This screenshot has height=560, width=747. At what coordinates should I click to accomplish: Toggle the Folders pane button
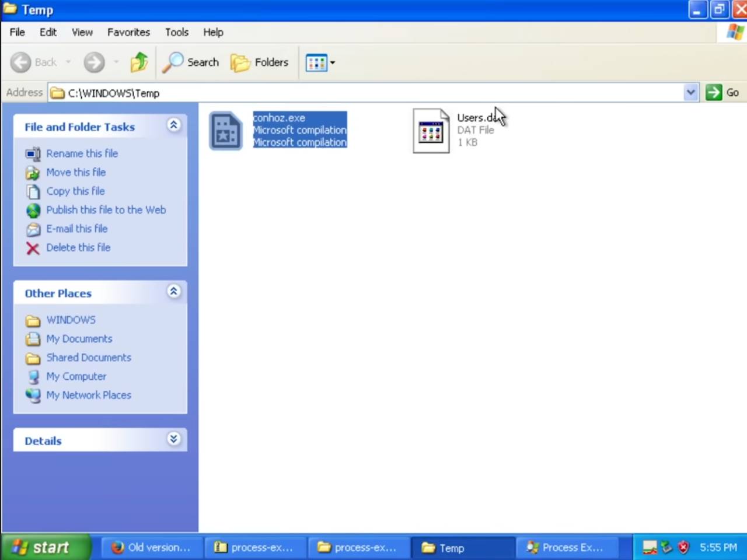[260, 62]
